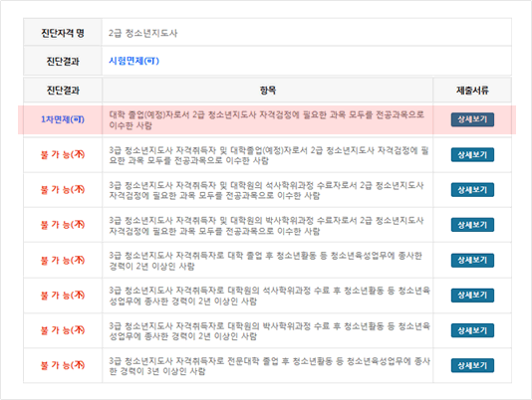Click the 1차면제(可) status cell

tap(63, 119)
